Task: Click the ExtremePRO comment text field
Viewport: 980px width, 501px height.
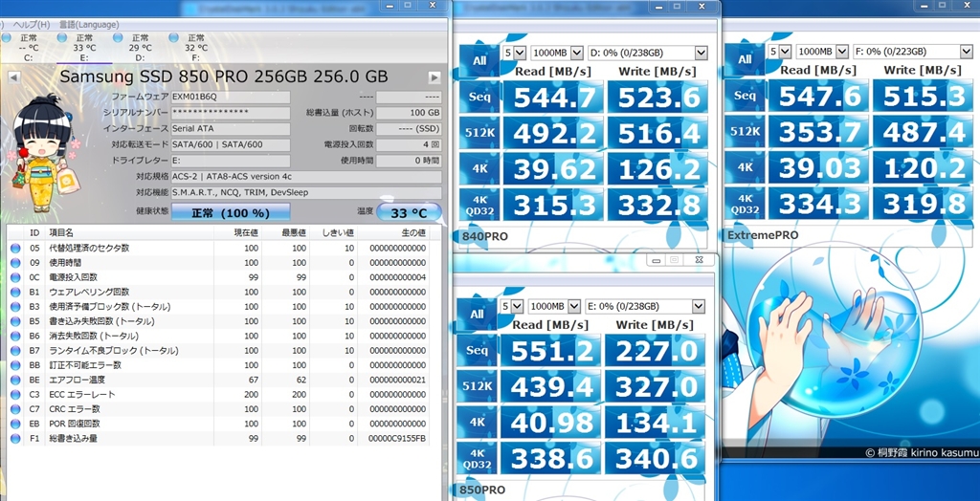Action: coord(850,235)
